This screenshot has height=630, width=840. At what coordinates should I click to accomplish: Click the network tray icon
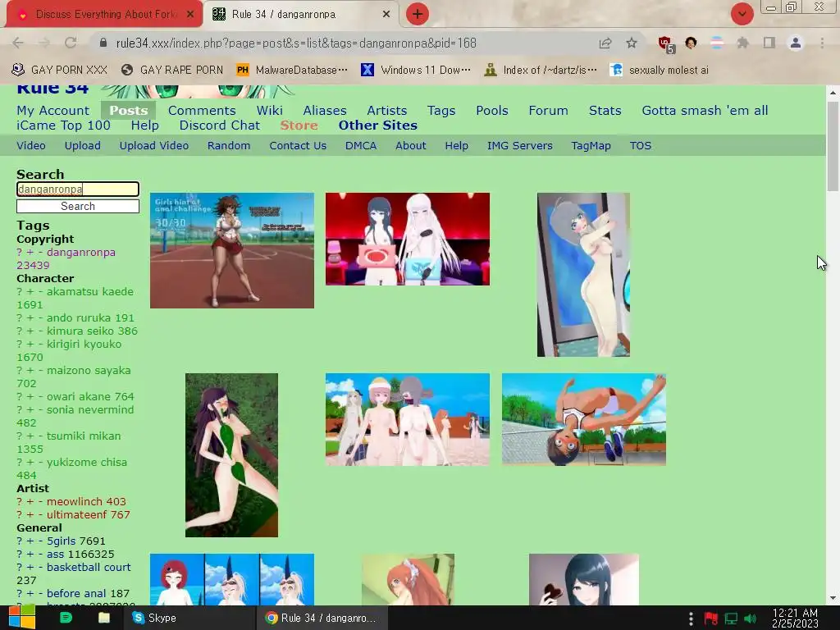click(731, 619)
